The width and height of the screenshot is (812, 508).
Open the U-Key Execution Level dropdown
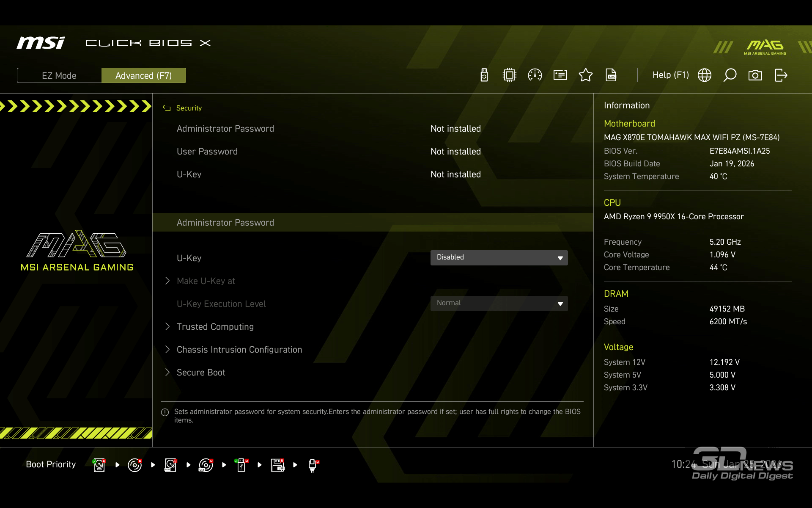[499, 303]
